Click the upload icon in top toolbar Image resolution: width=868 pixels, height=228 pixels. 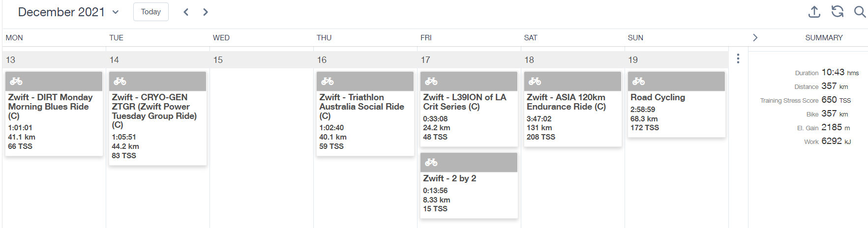(814, 12)
